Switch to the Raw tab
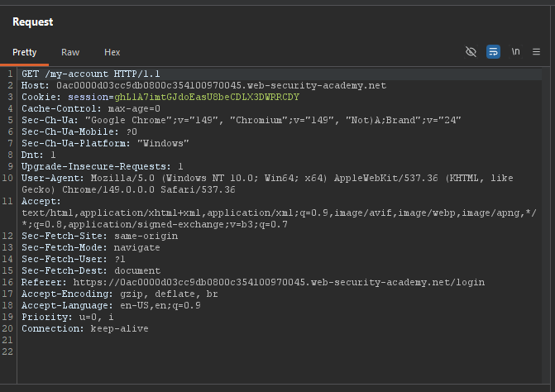Viewport: 555px width, 392px height. coord(70,52)
